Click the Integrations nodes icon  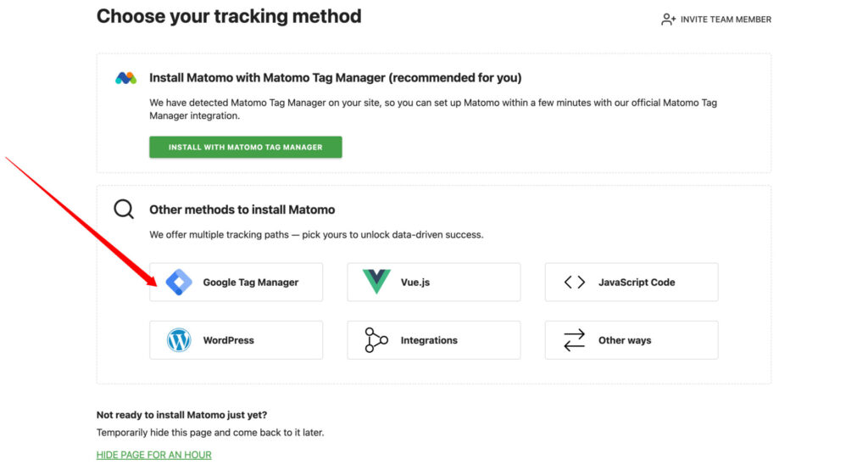tap(376, 340)
